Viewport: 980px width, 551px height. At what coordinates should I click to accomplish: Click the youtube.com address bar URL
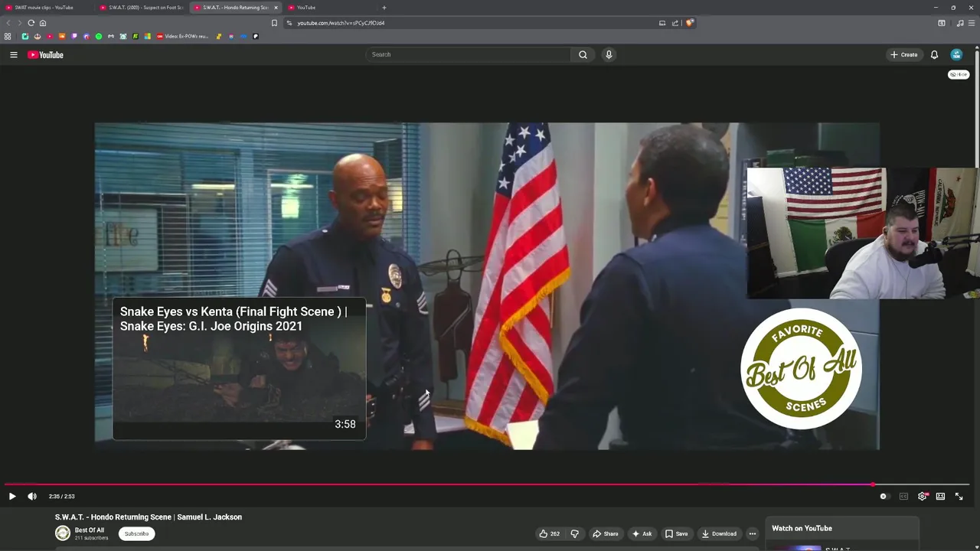pos(341,23)
